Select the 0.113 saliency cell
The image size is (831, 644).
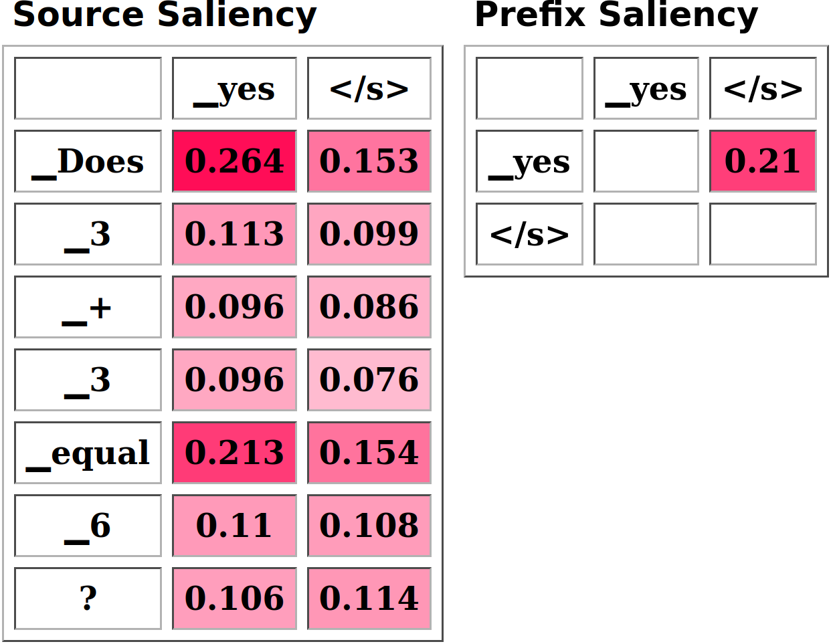pyautogui.click(x=234, y=234)
